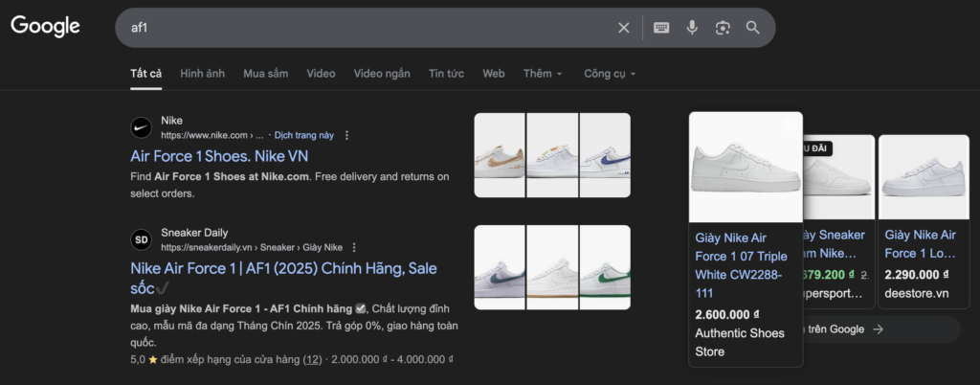Image resolution: width=980 pixels, height=385 pixels.
Task: Expand the Thêm dropdown
Action: tap(543, 74)
